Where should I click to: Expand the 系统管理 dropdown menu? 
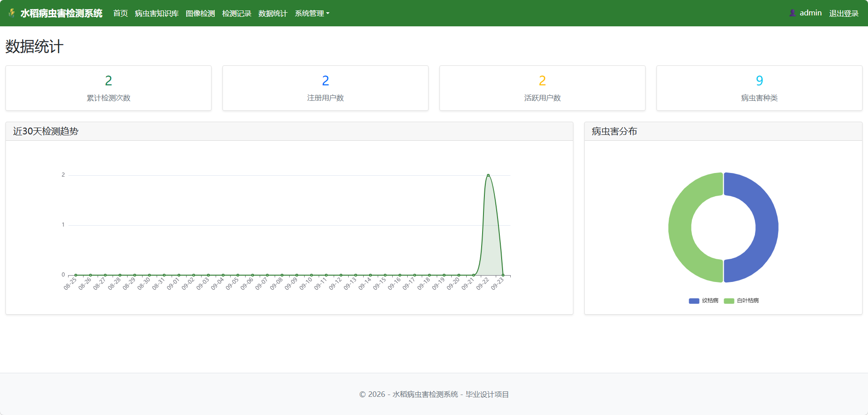(x=312, y=13)
